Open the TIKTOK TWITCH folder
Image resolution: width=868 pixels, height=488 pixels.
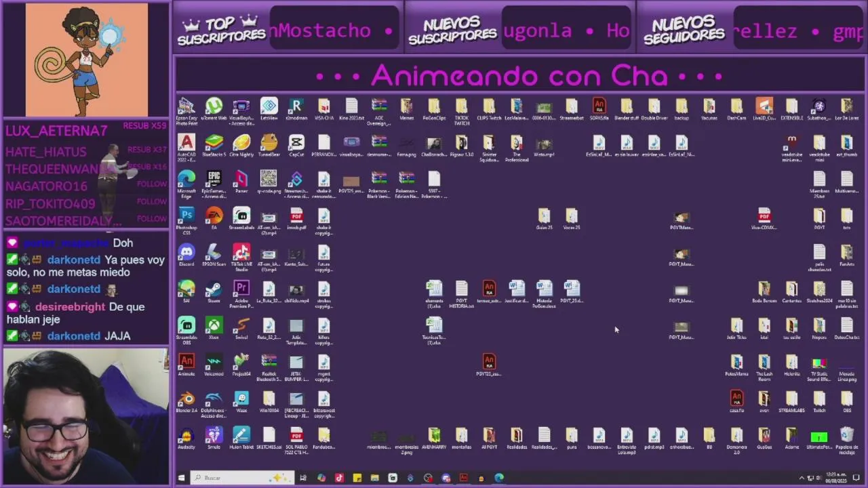click(461, 112)
